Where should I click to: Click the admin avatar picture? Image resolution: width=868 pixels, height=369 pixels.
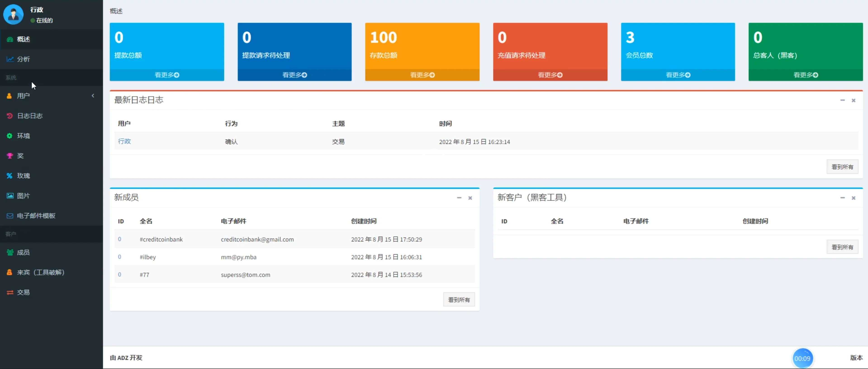click(13, 14)
